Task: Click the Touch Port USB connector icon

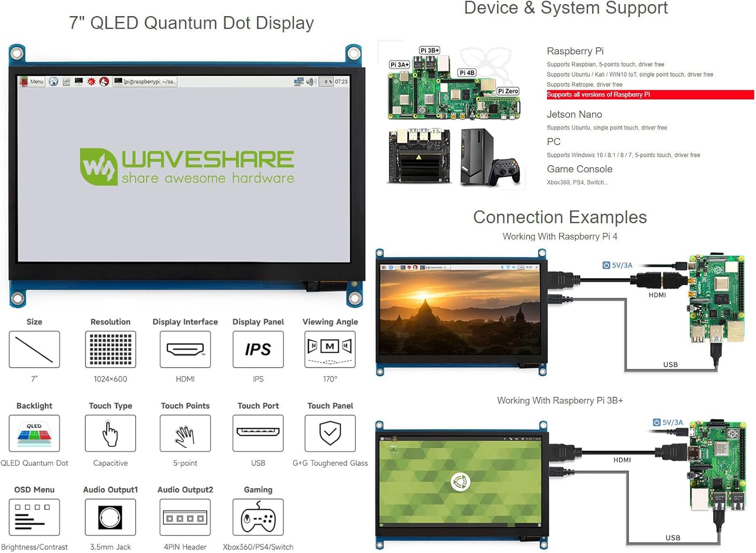Action: [258, 433]
